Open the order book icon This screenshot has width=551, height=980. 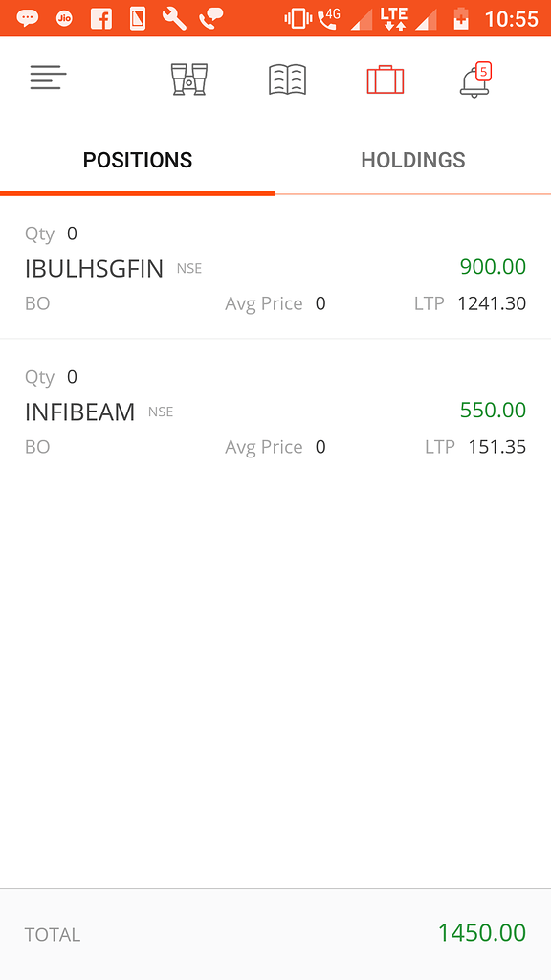pyautogui.click(x=287, y=79)
